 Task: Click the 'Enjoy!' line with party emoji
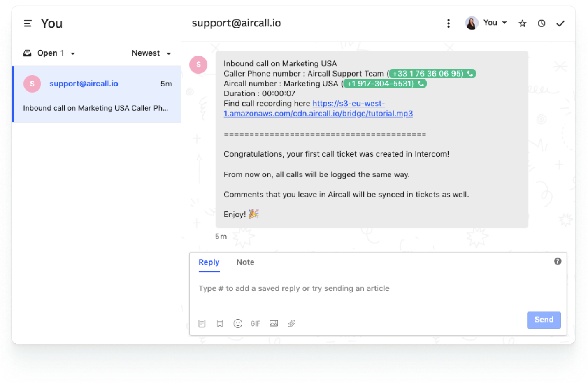(241, 214)
